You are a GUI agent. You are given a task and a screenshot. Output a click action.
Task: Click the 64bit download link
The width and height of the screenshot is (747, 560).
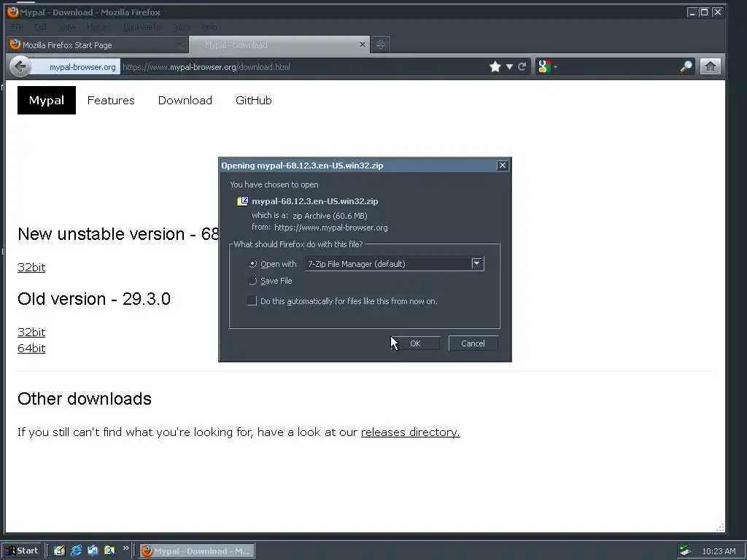coord(31,348)
